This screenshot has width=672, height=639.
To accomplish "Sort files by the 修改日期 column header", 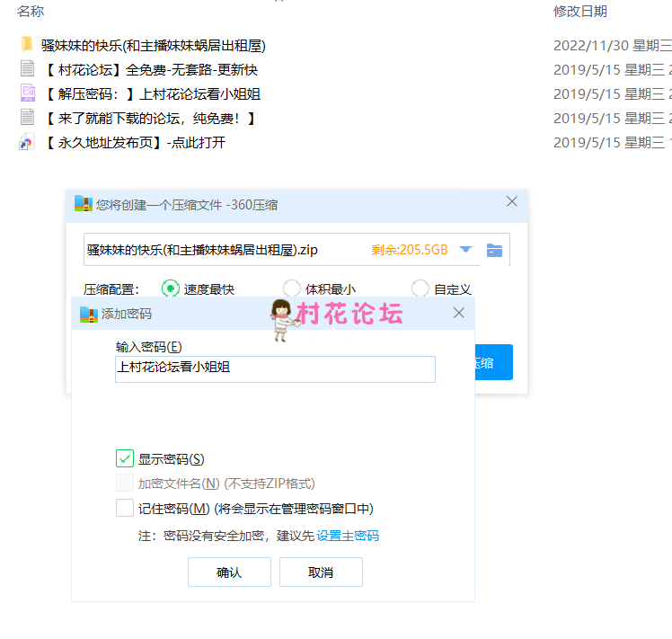I will click(579, 12).
